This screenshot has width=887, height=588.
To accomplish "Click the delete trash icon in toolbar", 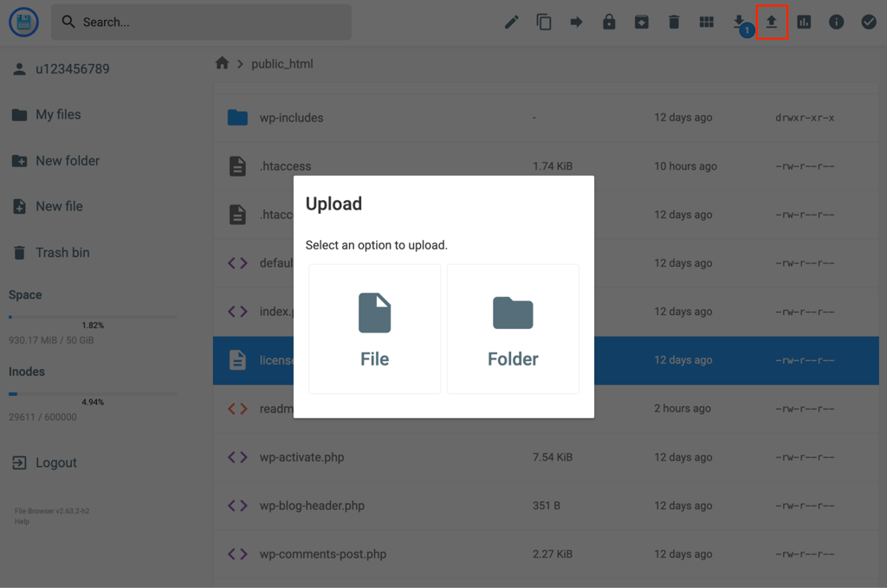I will (674, 22).
